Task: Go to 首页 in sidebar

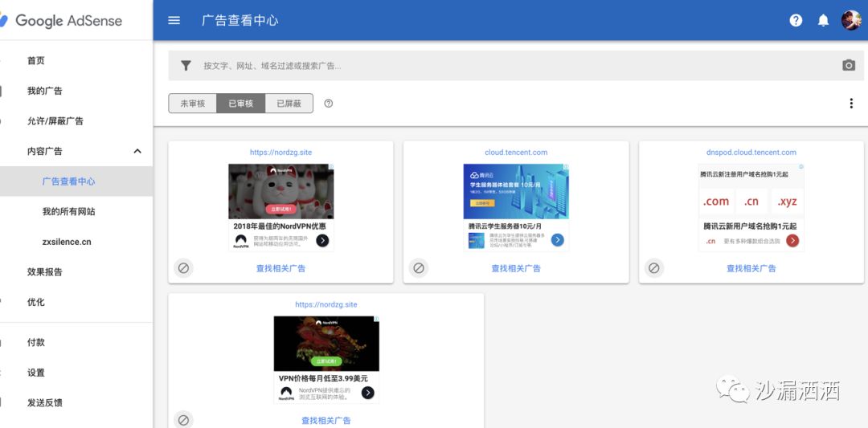Action: coord(36,61)
